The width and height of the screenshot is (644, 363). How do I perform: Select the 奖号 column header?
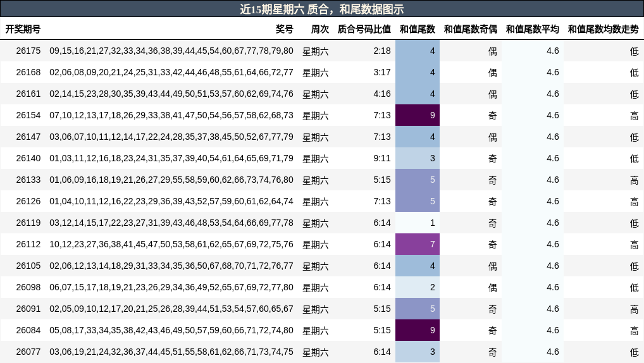(284, 29)
